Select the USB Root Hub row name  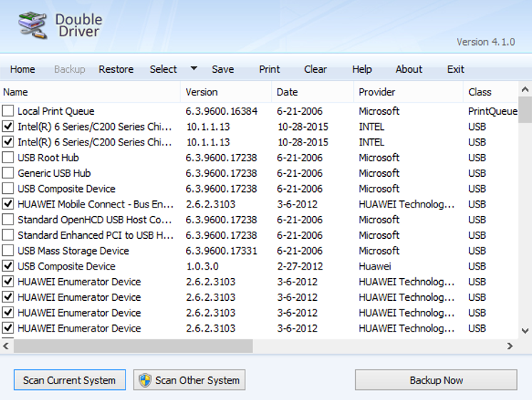coord(48,158)
